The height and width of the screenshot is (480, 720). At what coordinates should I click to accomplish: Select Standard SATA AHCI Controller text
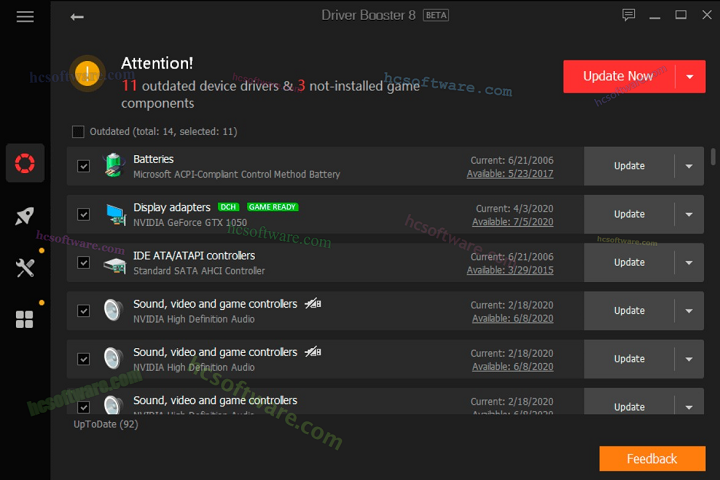point(199,271)
